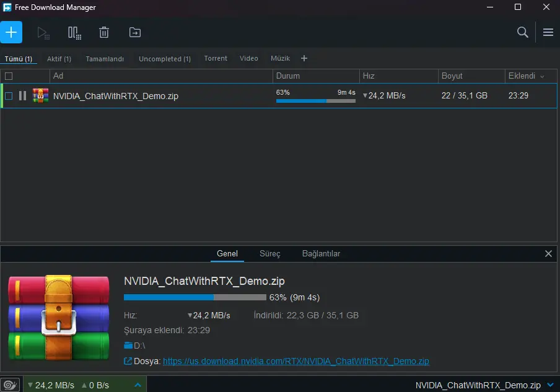
Task: Click the 24,2 MB/s speed cell in the row
Action: pos(384,96)
